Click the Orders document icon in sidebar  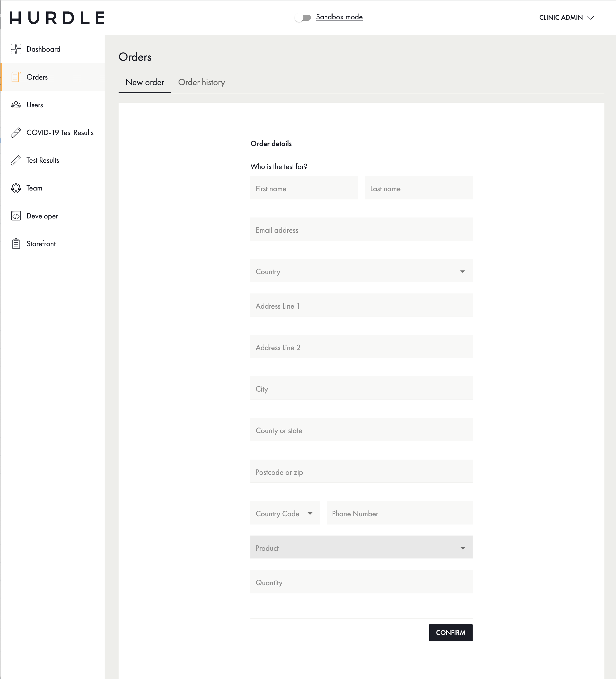16,77
